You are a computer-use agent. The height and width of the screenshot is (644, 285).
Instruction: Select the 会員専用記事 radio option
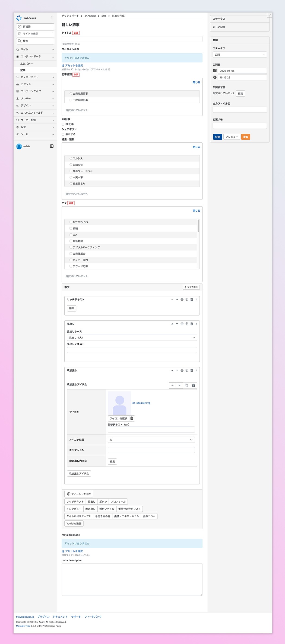(71, 94)
